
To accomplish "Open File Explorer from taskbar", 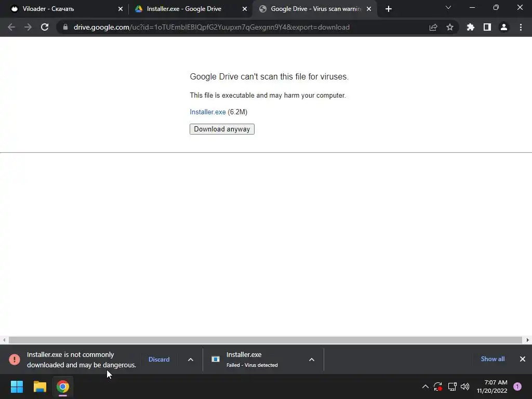I will pos(39,387).
